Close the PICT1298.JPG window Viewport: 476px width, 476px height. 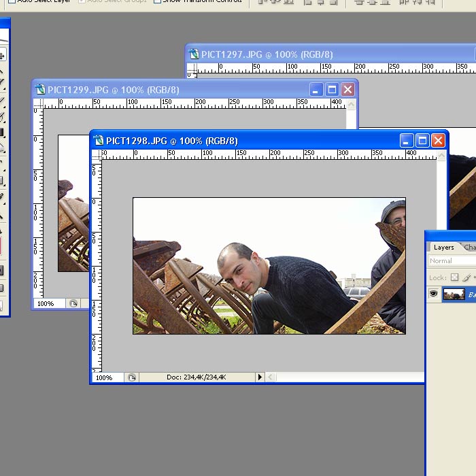click(438, 141)
